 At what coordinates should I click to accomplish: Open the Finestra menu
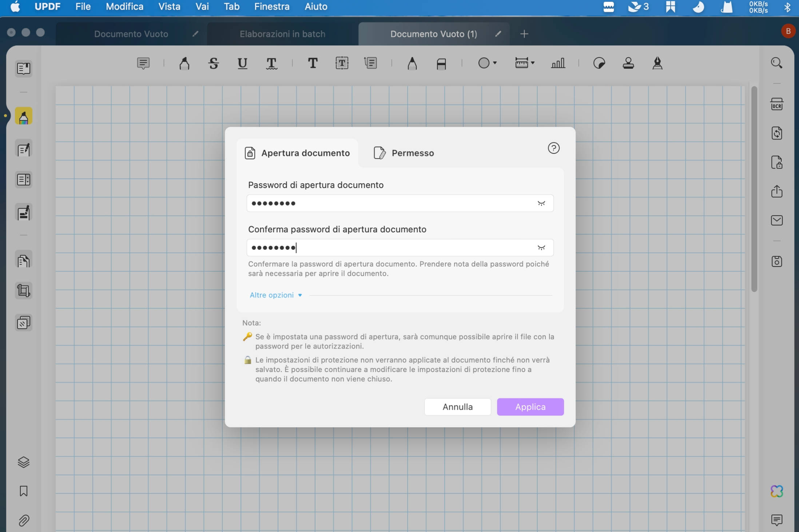[272, 7]
